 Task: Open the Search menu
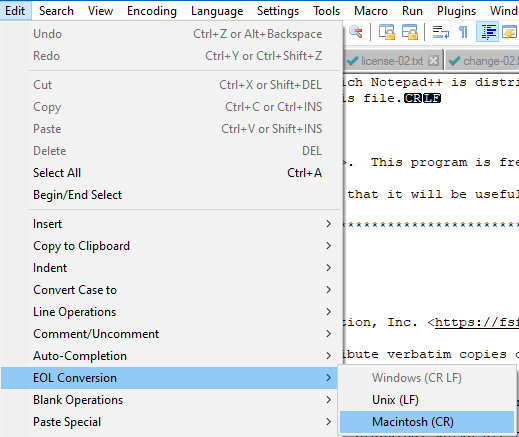[56, 11]
